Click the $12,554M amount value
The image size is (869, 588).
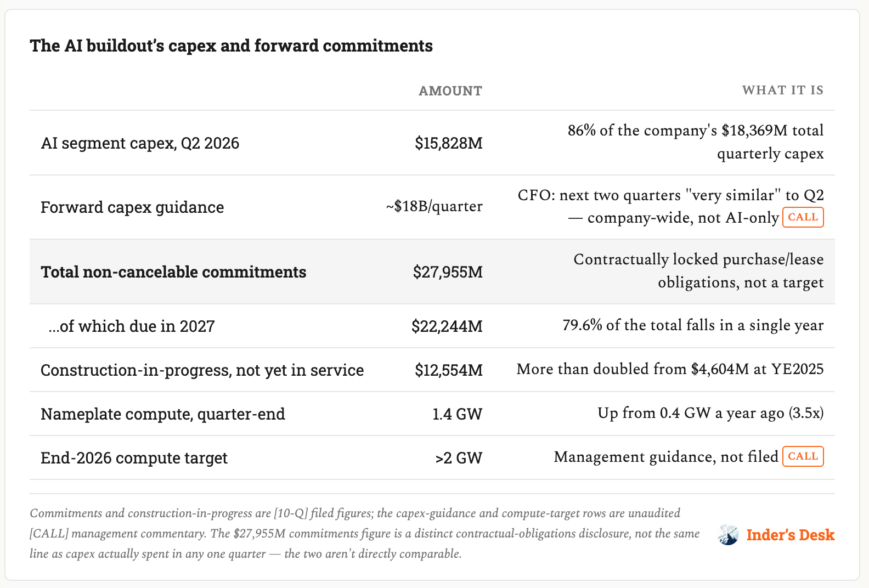coord(449,370)
